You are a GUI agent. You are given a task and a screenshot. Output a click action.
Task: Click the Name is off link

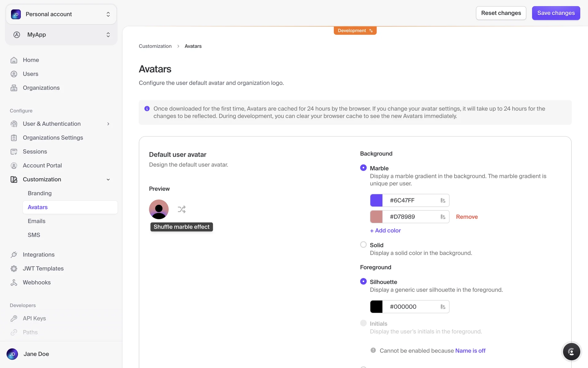click(470, 351)
